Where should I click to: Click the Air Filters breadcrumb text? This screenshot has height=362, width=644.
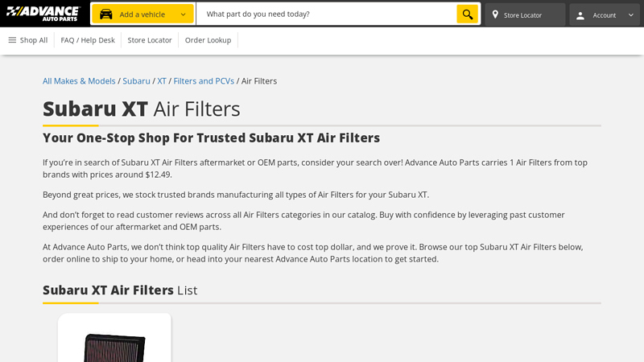(x=259, y=81)
